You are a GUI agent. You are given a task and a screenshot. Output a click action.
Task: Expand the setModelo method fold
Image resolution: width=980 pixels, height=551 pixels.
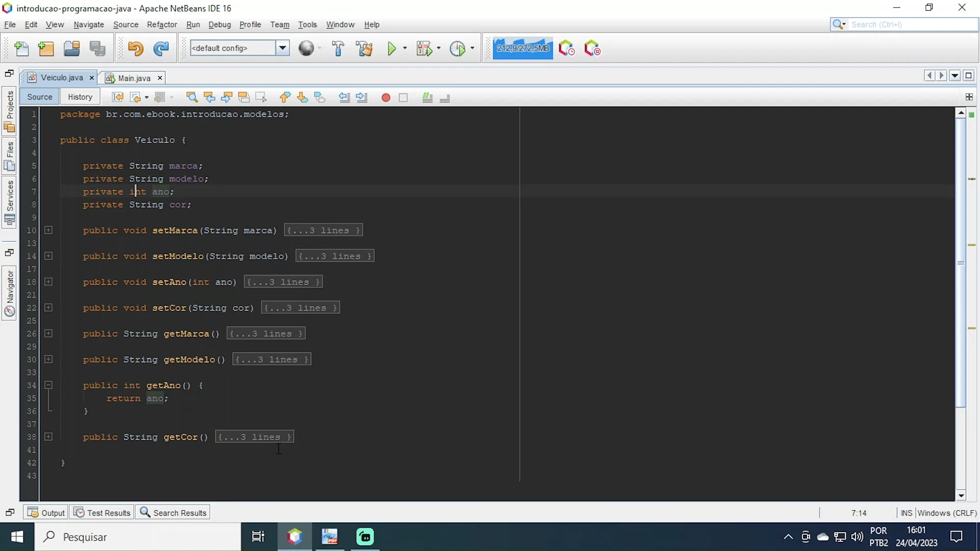(x=48, y=256)
